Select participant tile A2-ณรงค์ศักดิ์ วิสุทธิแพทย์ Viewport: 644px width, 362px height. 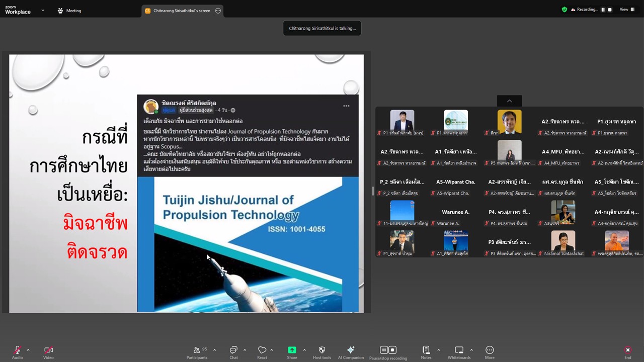(x=616, y=153)
